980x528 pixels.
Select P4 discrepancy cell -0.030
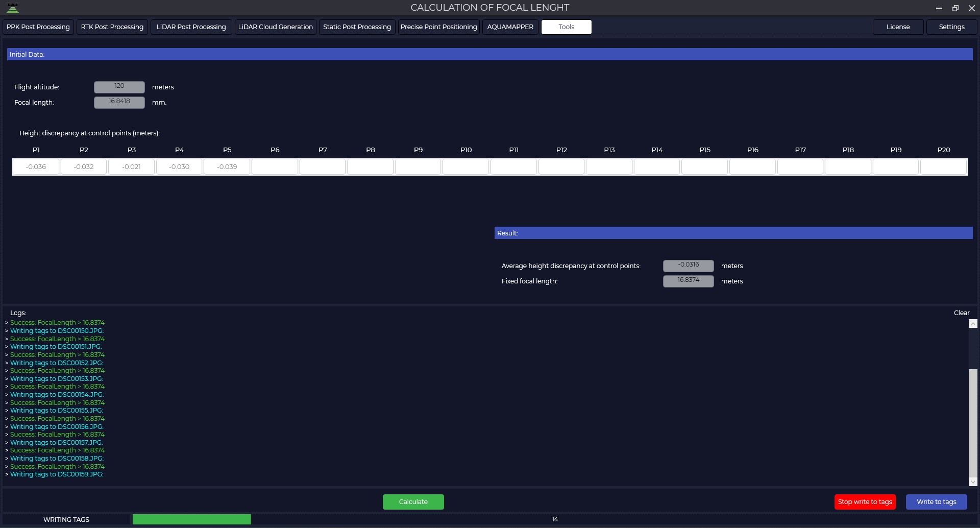click(179, 167)
